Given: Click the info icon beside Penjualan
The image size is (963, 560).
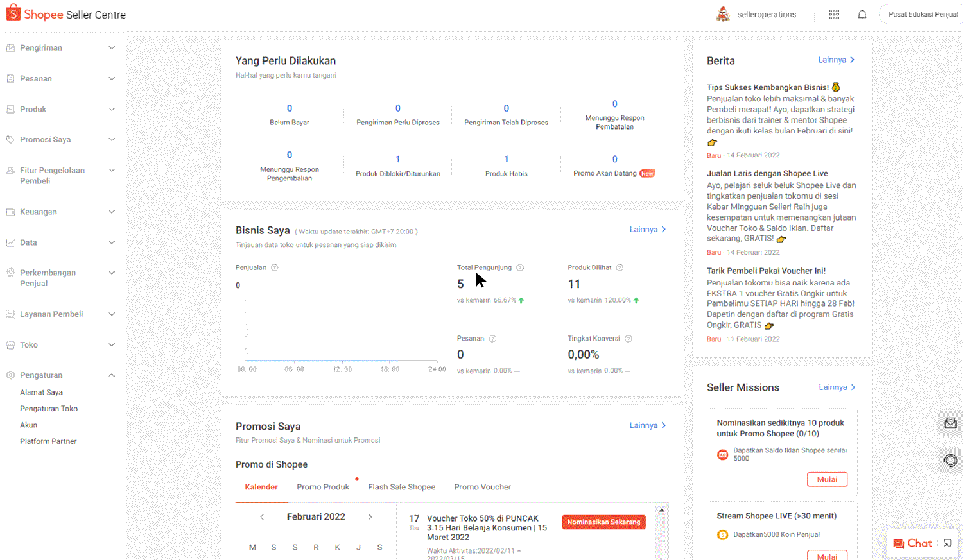Looking at the screenshot, I should pyautogui.click(x=275, y=267).
